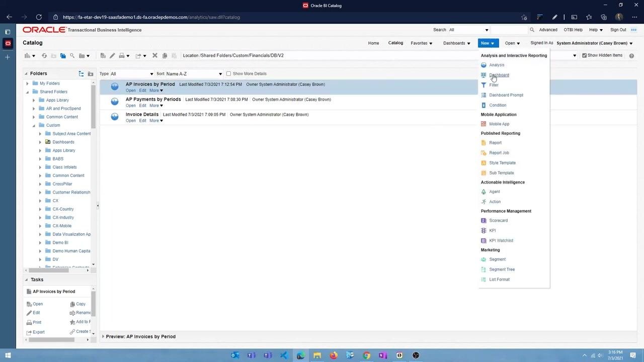Click the magnifier Search icon in the catalog toolbar

click(72, 56)
